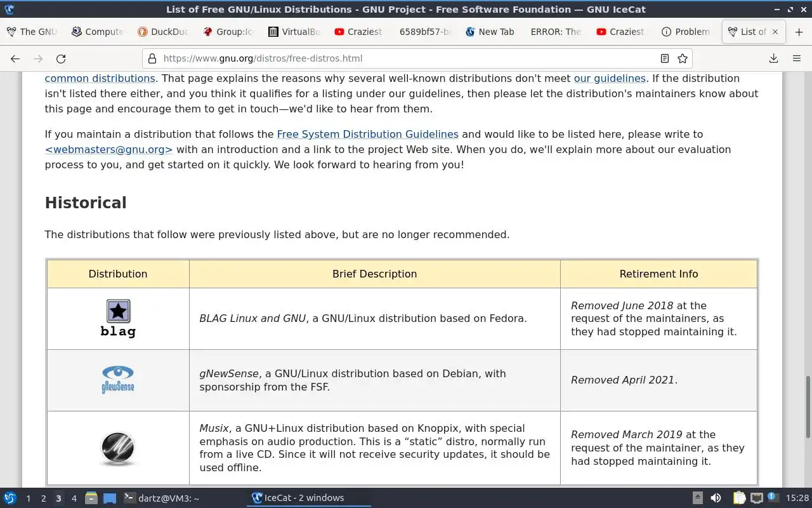This screenshot has height=508, width=812.
Task: Open the network connection tray icon
Action: tap(756, 498)
